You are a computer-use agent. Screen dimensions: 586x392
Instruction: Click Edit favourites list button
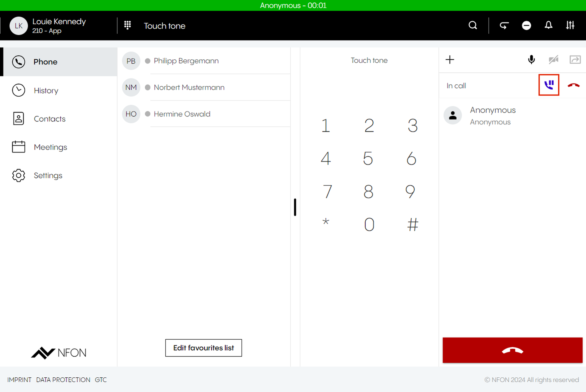pyautogui.click(x=203, y=348)
